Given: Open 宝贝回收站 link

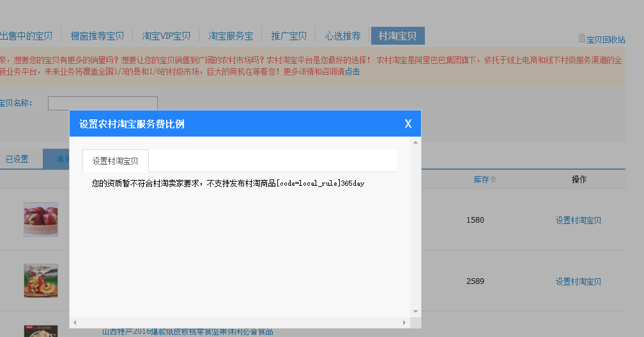Looking at the screenshot, I should point(606,40).
